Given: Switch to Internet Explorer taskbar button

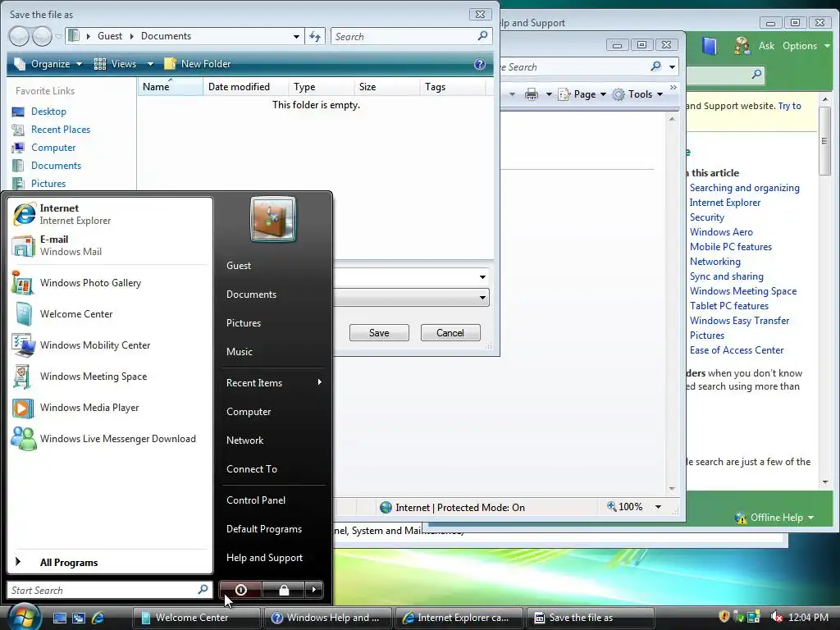Looking at the screenshot, I should coord(459,618).
